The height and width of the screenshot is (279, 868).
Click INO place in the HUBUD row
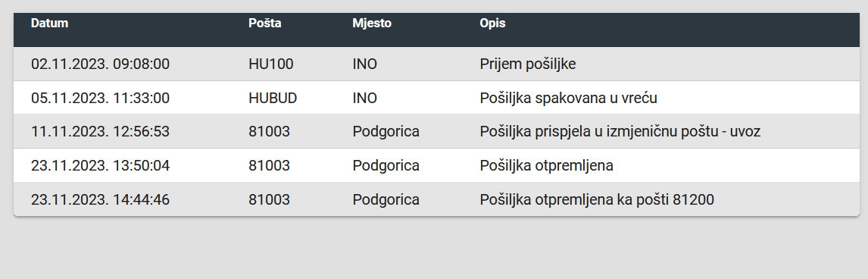point(365,98)
